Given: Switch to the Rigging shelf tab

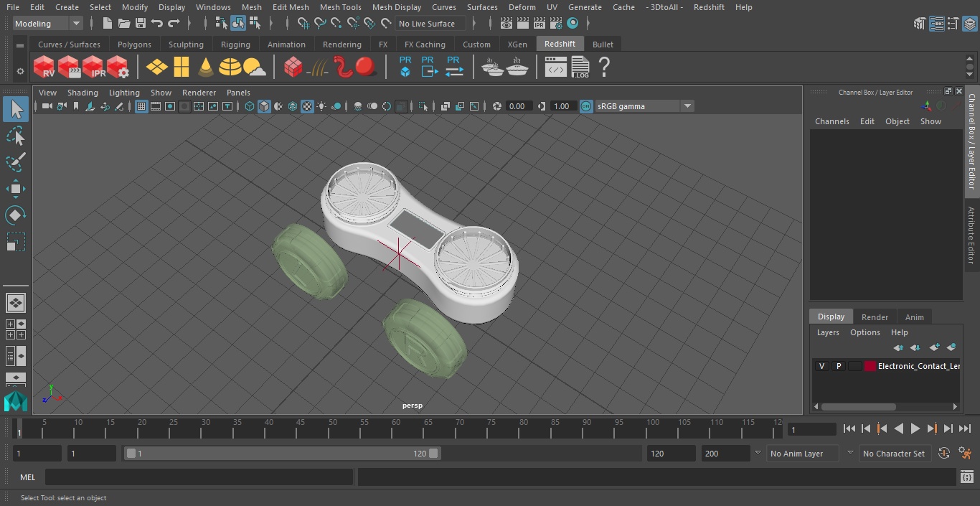Looking at the screenshot, I should (235, 44).
